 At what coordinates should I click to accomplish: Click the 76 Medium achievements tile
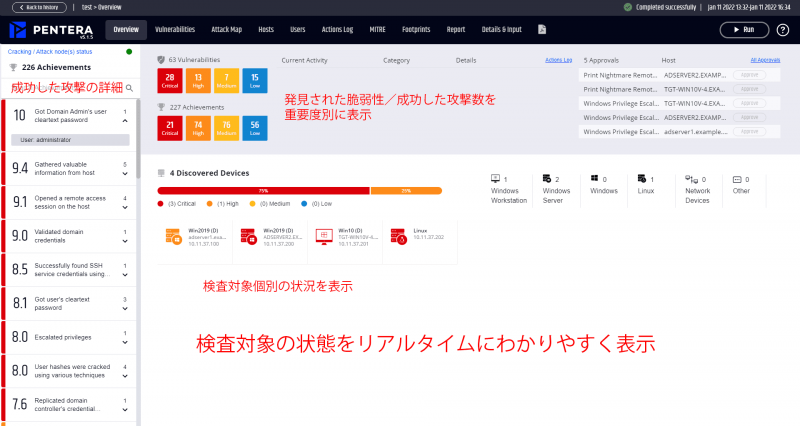(227, 128)
